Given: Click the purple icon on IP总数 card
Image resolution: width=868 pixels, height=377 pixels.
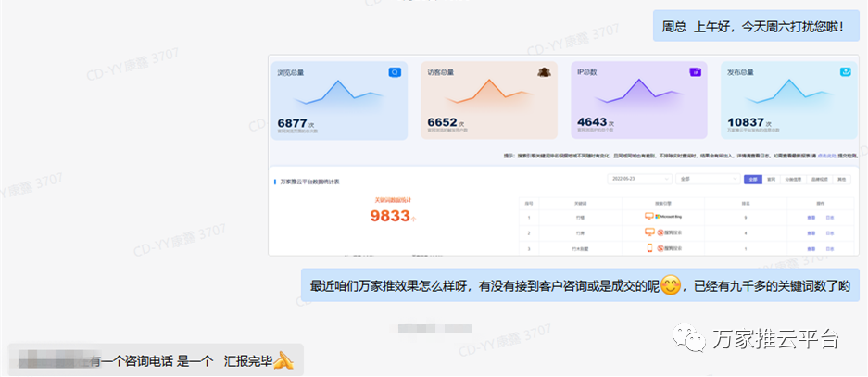Looking at the screenshot, I should click(695, 72).
